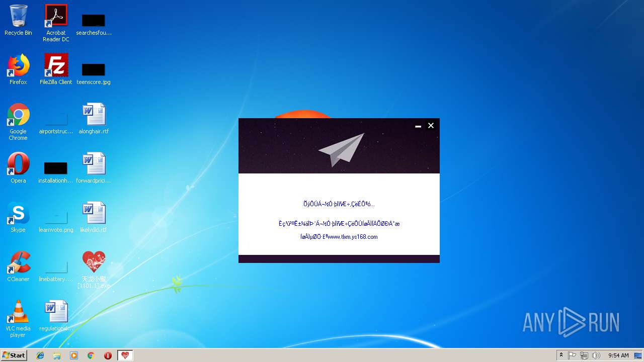Launch Skype desktop shortcut

pos(18,217)
